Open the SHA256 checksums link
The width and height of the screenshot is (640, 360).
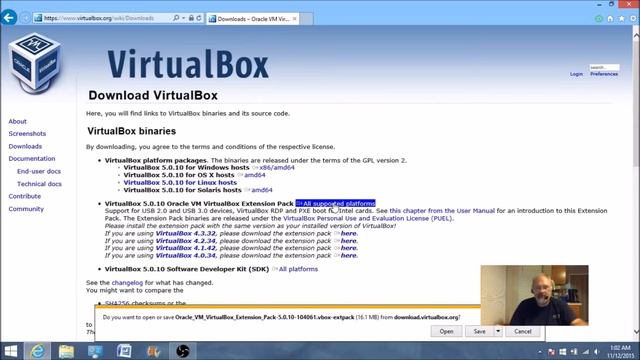tap(117, 303)
